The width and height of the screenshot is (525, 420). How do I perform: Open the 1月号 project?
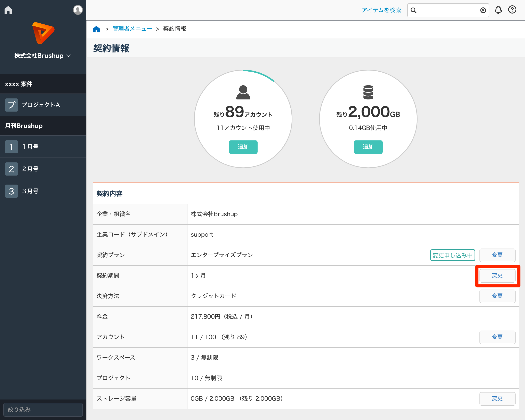43,147
